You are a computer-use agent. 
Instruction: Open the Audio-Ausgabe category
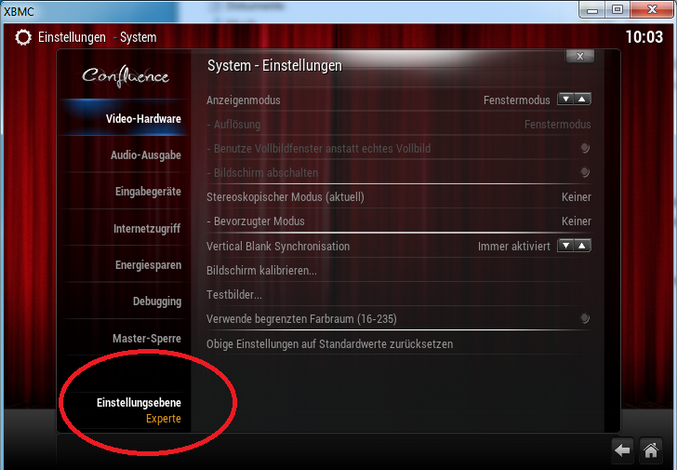coord(124,155)
